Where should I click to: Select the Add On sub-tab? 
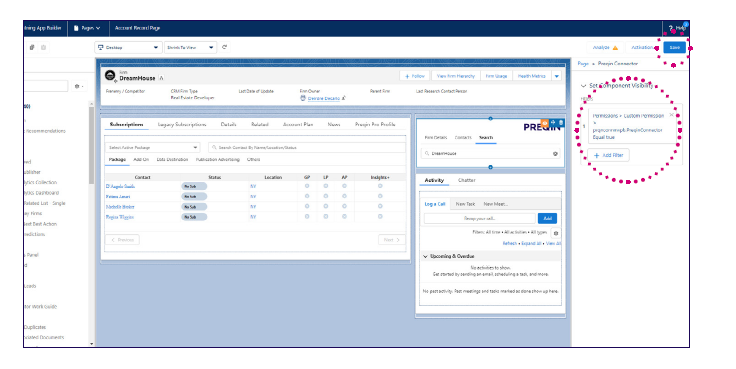141,160
